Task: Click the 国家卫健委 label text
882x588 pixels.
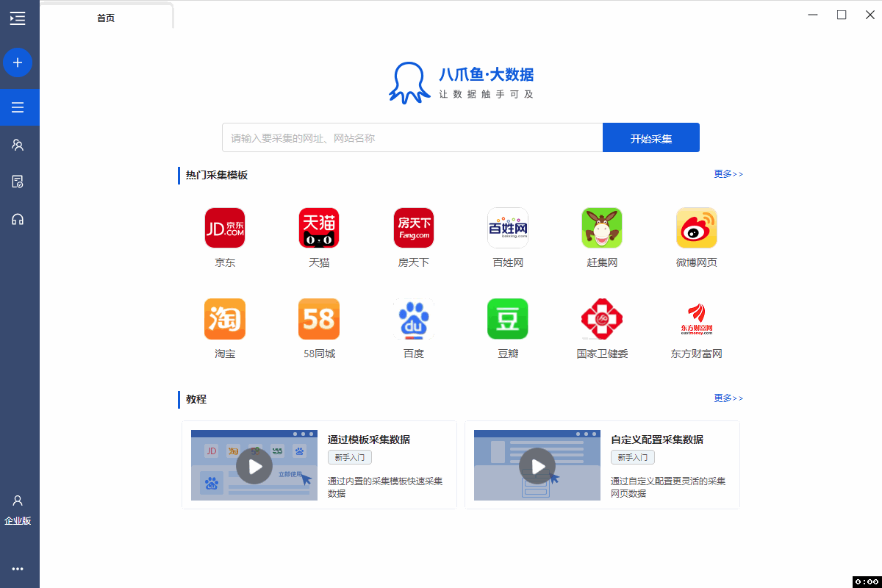Action: pos(602,354)
